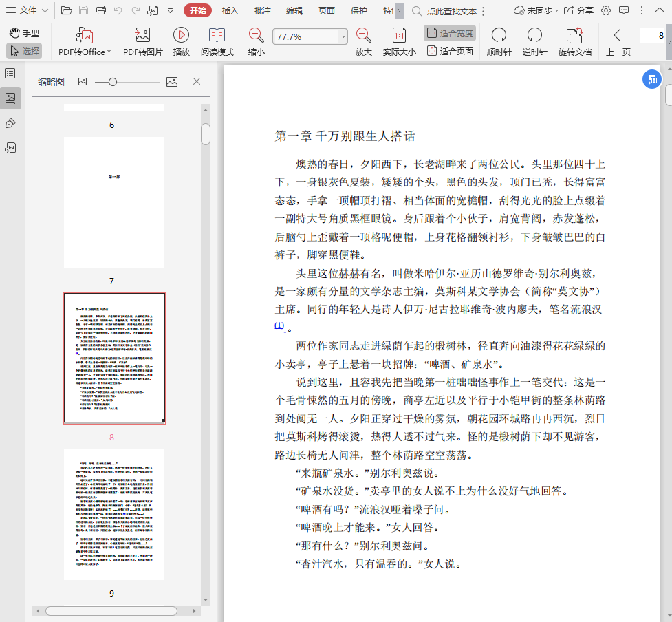
Task: Click the redo arrow icon
Action: [x=136, y=10]
